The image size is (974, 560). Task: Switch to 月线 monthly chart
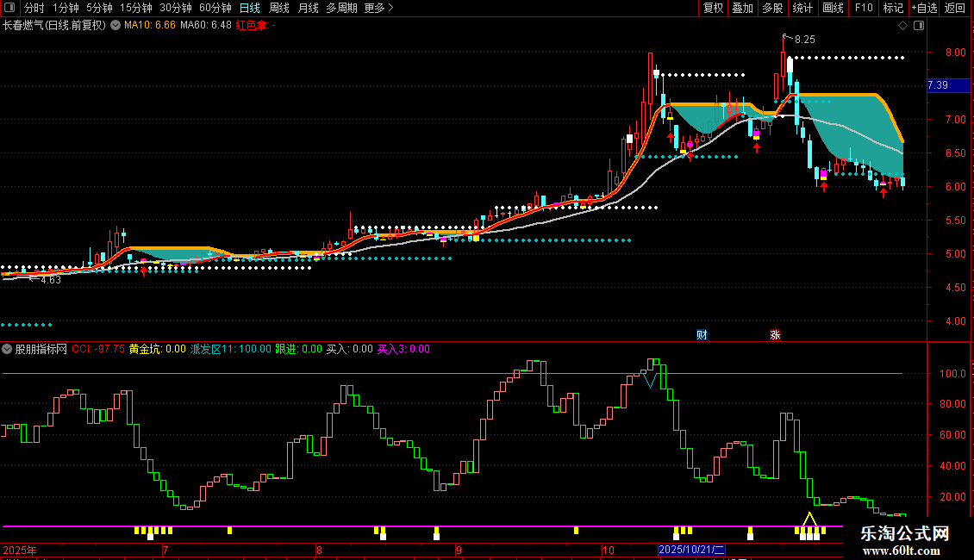point(308,8)
